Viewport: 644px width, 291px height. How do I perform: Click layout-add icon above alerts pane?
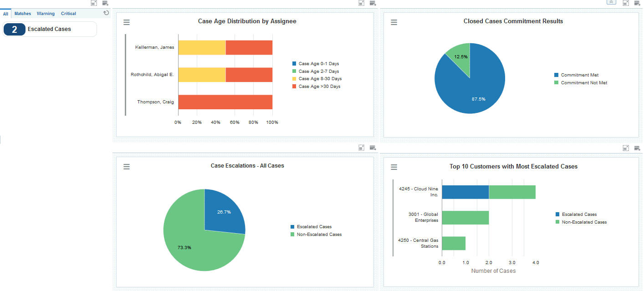tap(105, 3)
